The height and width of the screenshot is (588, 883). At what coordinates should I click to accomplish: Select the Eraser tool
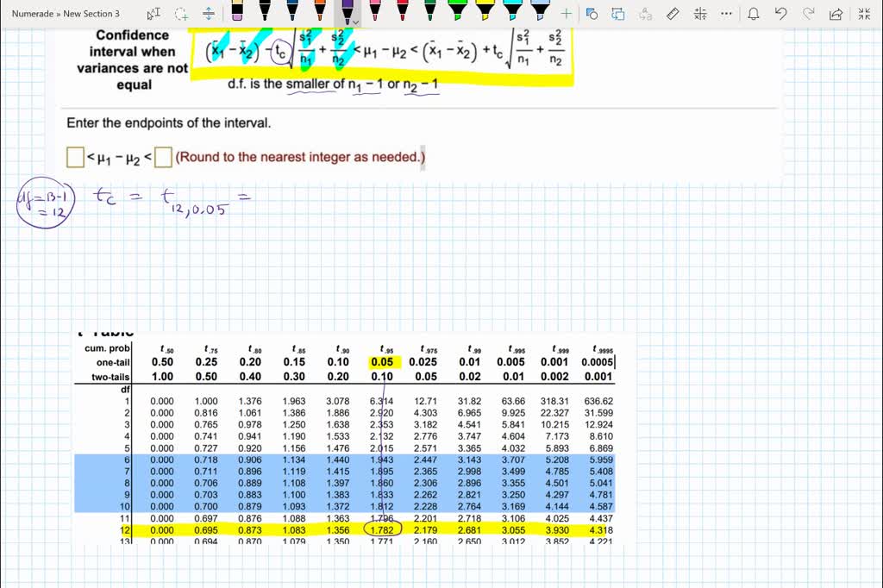(237, 12)
